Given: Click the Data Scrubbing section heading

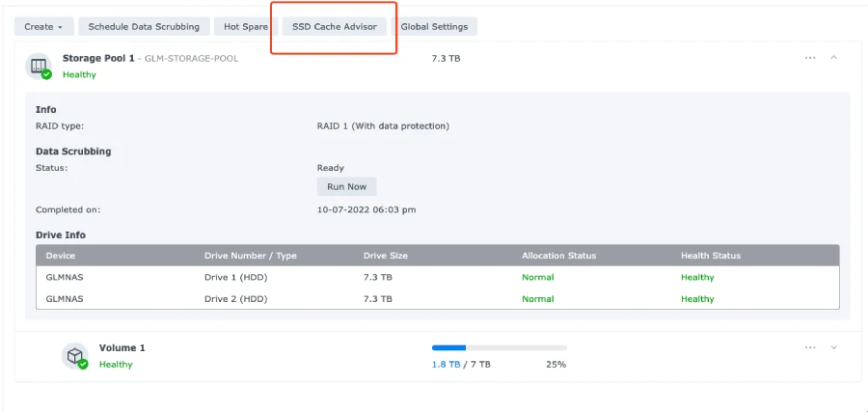Looking at the screenshot, I should [73, 151].
